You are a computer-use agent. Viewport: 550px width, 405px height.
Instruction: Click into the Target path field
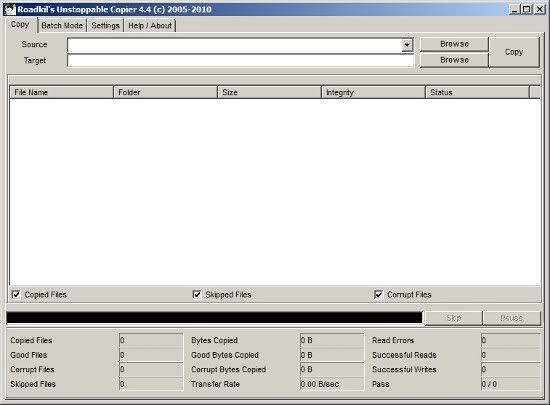(x=240, y=60)
